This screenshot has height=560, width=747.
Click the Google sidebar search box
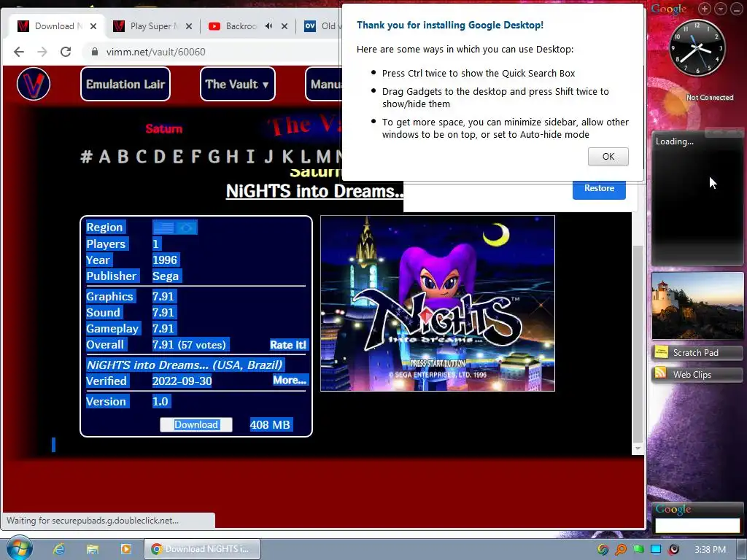pos(697,526)
